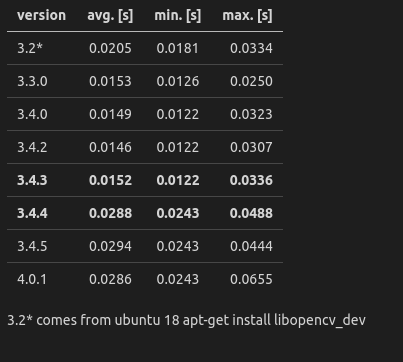Select the bold average value 0.0288
The height and width of the screenshot is (362, 403).
(x=110, y=213)
